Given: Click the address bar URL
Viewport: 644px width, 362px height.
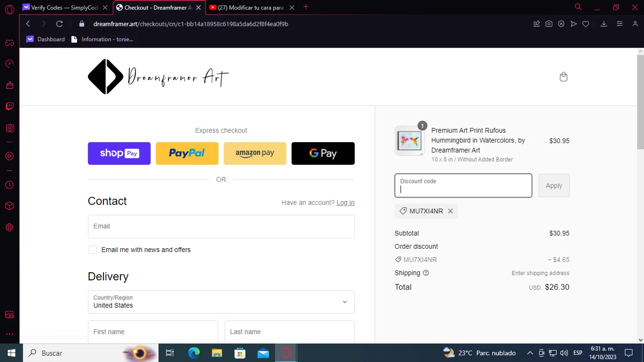Looking at the screenshot, I should pos(191,24).
